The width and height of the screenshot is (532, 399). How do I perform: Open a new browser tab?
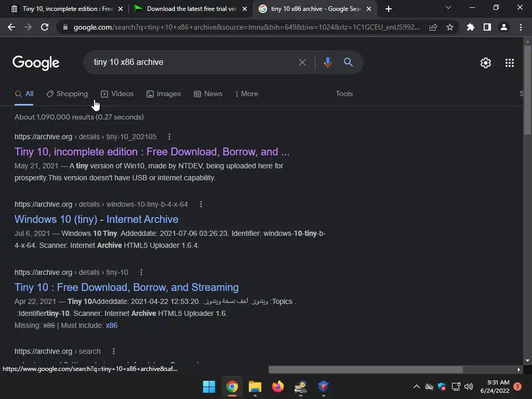pyautogui.click(x=389, y=9)
